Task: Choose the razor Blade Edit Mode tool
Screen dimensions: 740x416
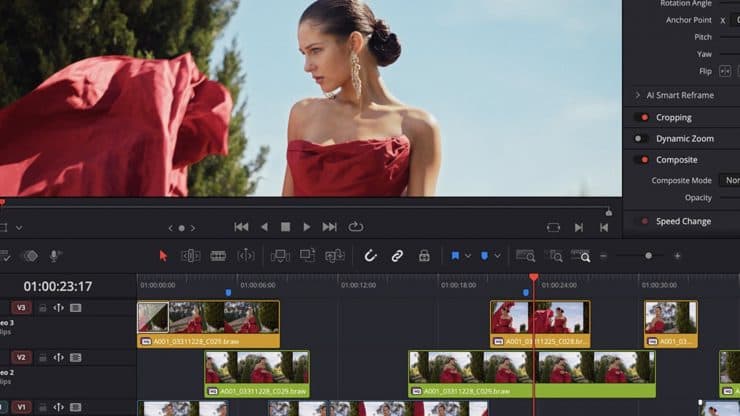Action: (x=218, y=256)
